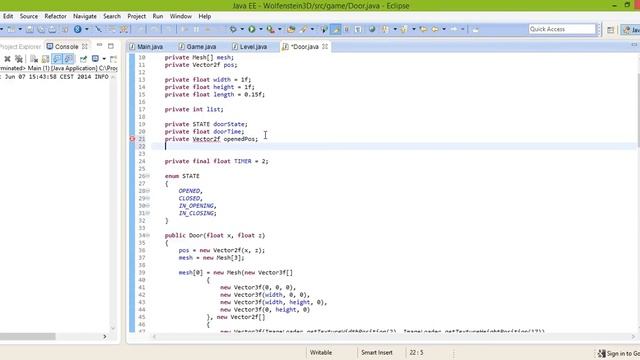The image size is (640, 360).
Task: Switch to the Game.java editor tab
Action: (x=198, y=47)
